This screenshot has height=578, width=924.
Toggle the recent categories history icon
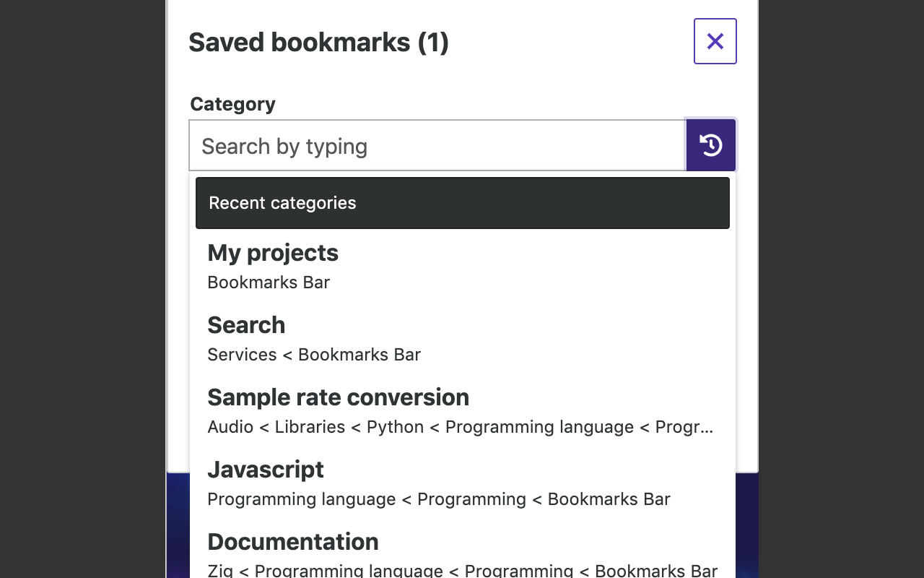[x=710, y=145]
